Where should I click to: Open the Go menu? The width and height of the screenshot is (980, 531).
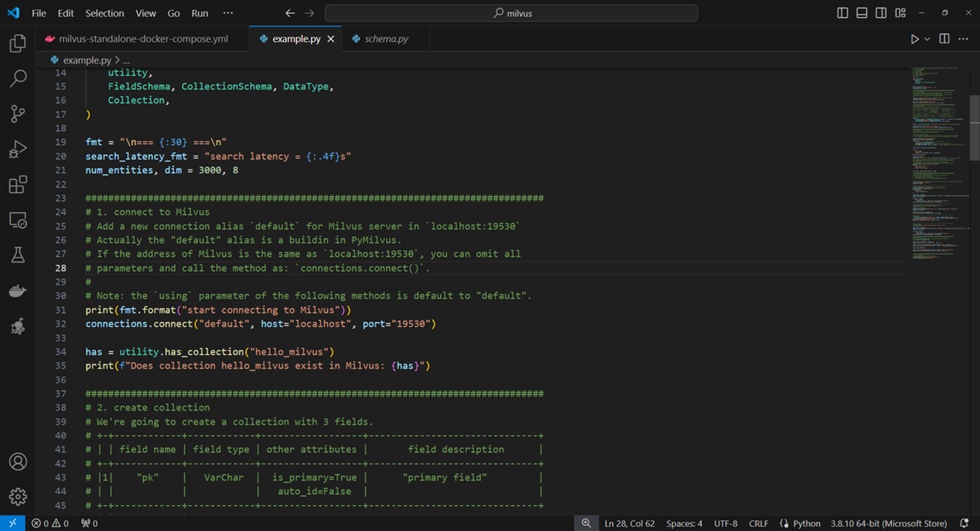pyautogui.click(x=174, y=13)
